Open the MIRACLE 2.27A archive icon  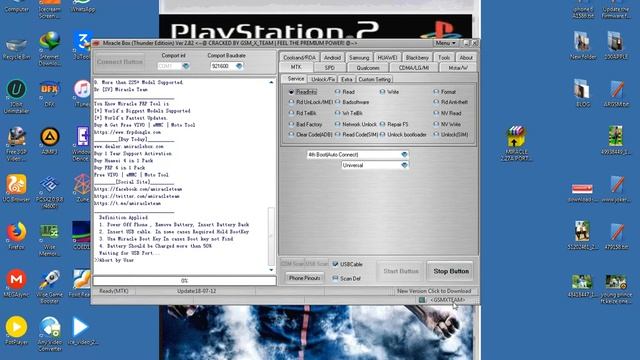[516, 144]
